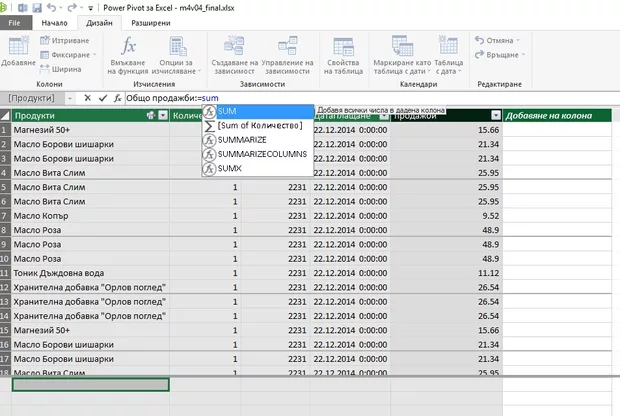
Task: Confirm formula with checkmark in formula bar
Action: coord(102,98)
